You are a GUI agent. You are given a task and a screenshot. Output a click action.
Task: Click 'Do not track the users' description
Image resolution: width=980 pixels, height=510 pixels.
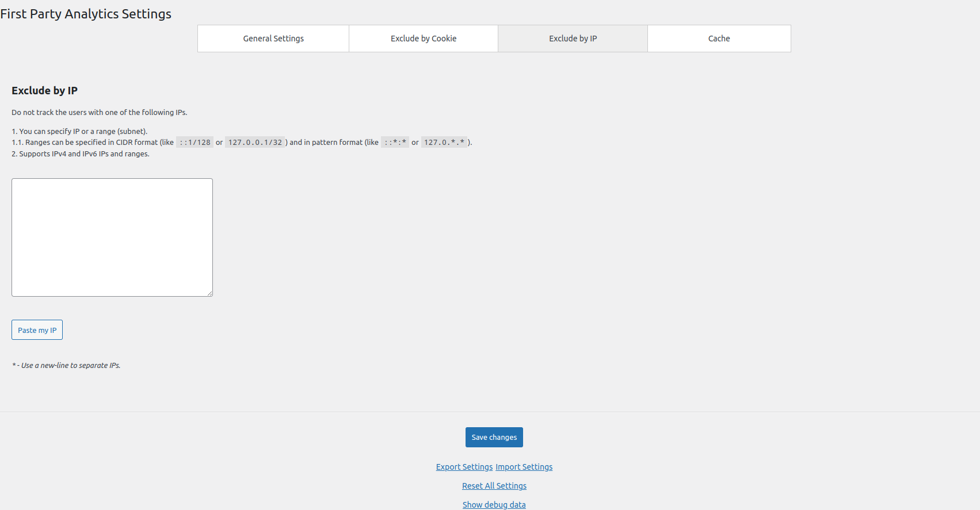point(100,112)
